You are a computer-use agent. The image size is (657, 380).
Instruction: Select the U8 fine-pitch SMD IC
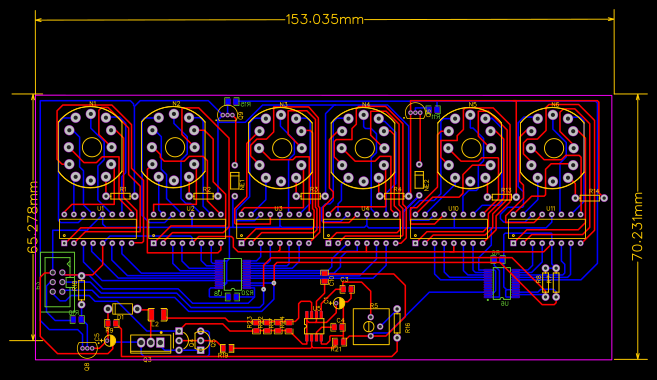233,275
